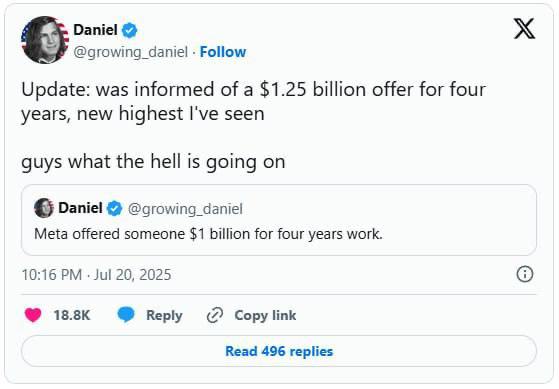Click the Read 496 replies button
Screen dimensions: 559x389
[x=279, y=351]
